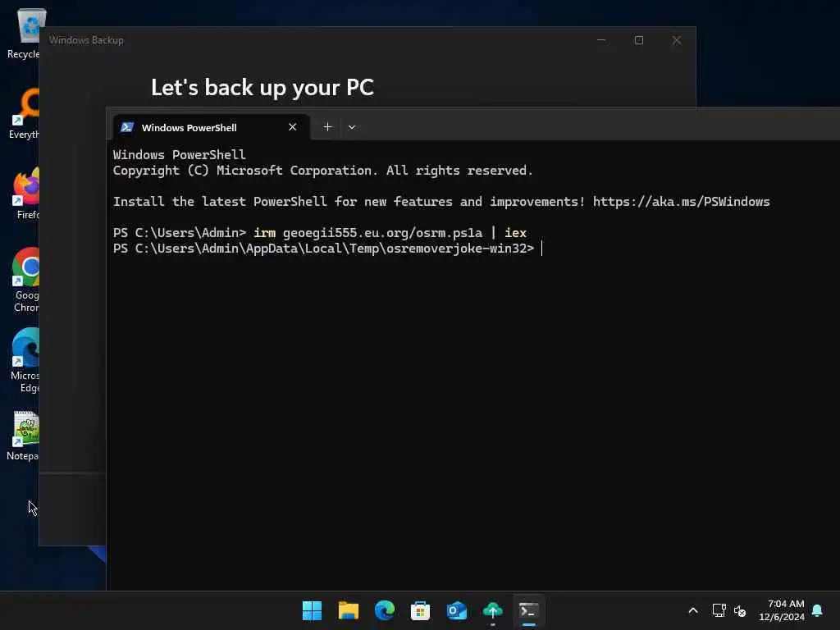
Task: Open Outlook from the taskbar
Action: coord(456,610)
